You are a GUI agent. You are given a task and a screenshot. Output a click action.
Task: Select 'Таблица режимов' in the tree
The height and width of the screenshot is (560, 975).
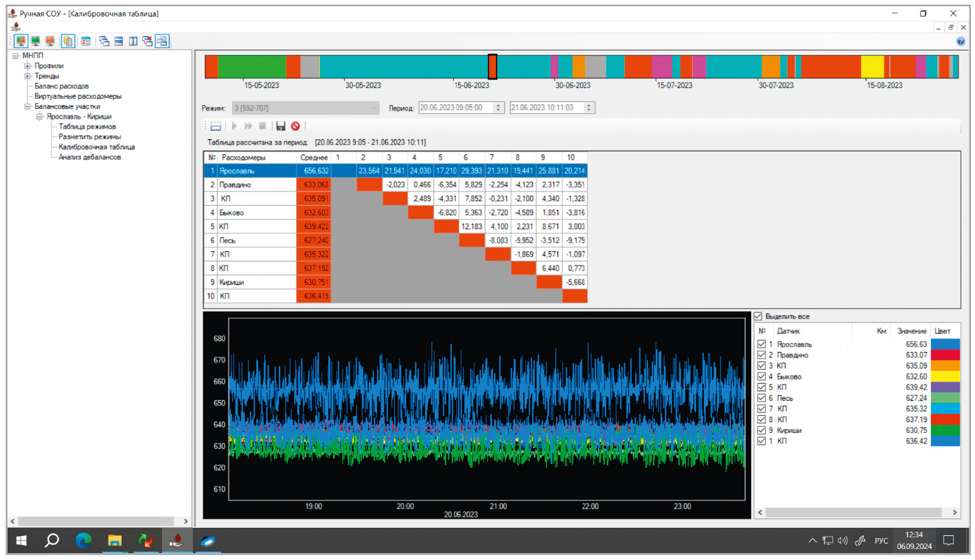[87, 127]
